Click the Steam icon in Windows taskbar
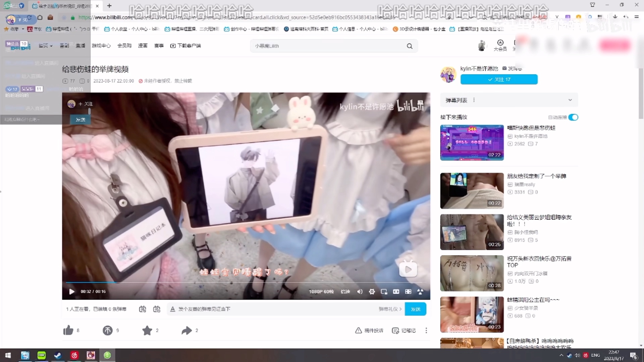Image resolution: width=644 pixels, height=362 pixels. (x=57, y=355)
